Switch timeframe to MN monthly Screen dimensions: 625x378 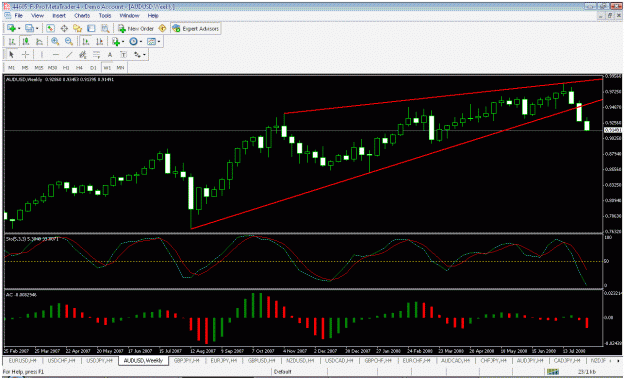coord(120,68)
